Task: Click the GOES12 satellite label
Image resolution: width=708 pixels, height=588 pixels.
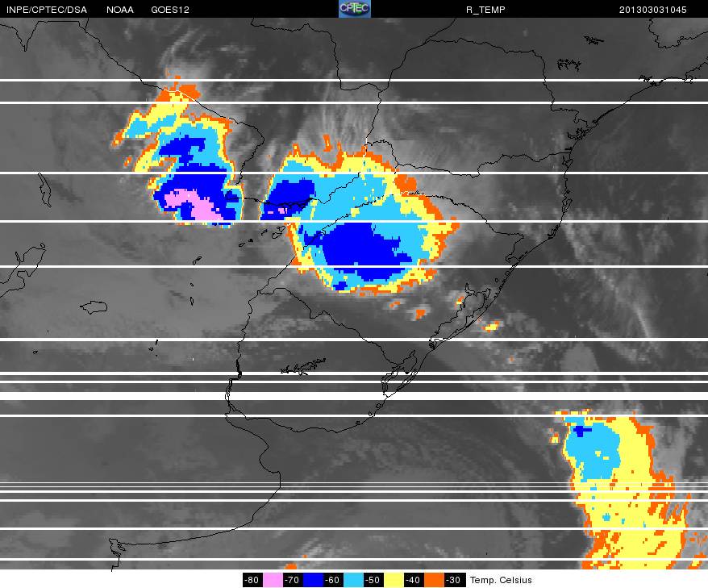Action: tap(170, 10)
